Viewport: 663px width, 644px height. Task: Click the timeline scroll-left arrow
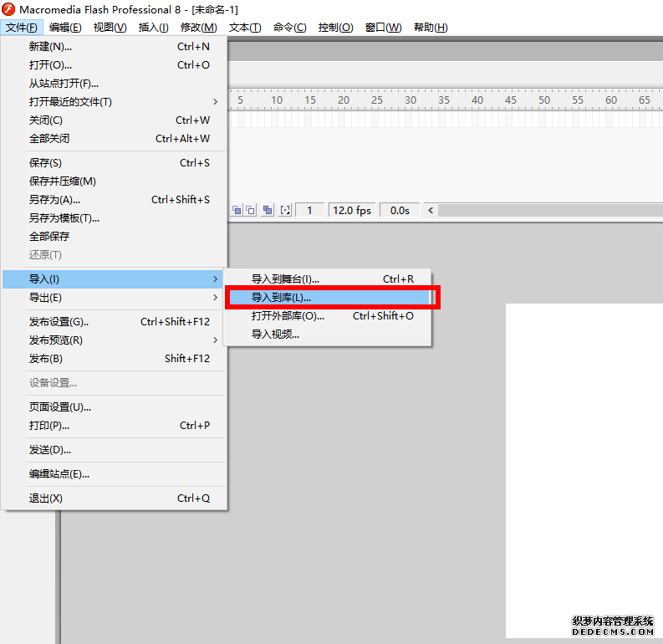[431, 210]
